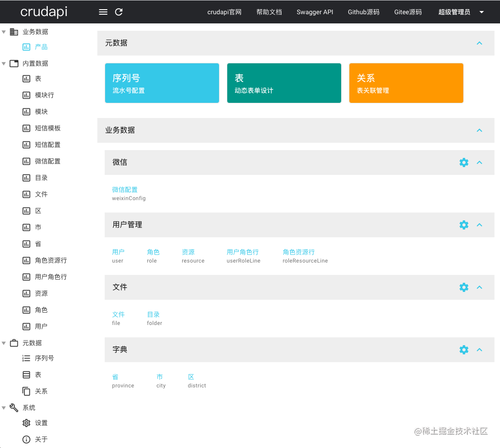Collapse the 业务数据 section with its chevron
Screen dimensions: 500x448
point(479,130)
